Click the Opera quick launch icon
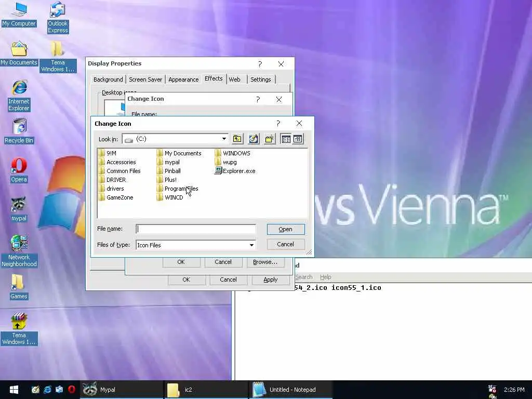The width and height of the screenshot is (532, 399). click(x=71, y=390)
